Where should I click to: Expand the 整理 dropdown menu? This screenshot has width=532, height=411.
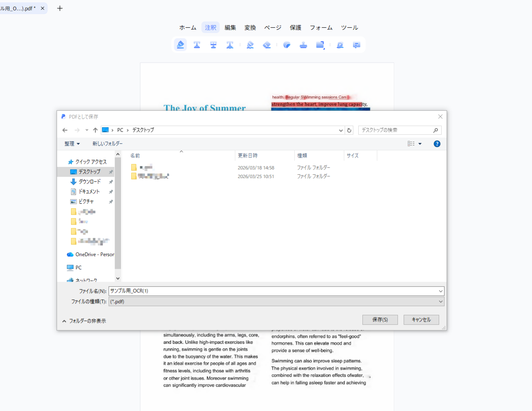pos(72,144)
